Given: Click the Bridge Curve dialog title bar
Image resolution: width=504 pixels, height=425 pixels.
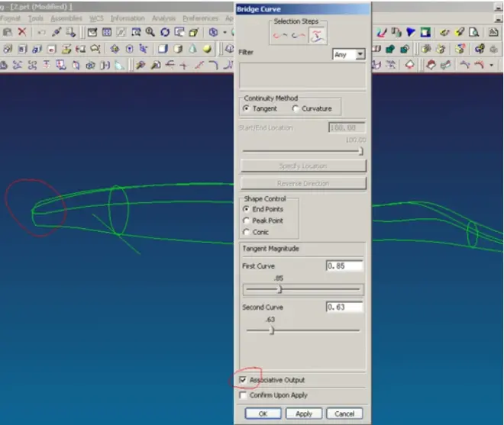Looking at the screenshot, I should [303, 9].
